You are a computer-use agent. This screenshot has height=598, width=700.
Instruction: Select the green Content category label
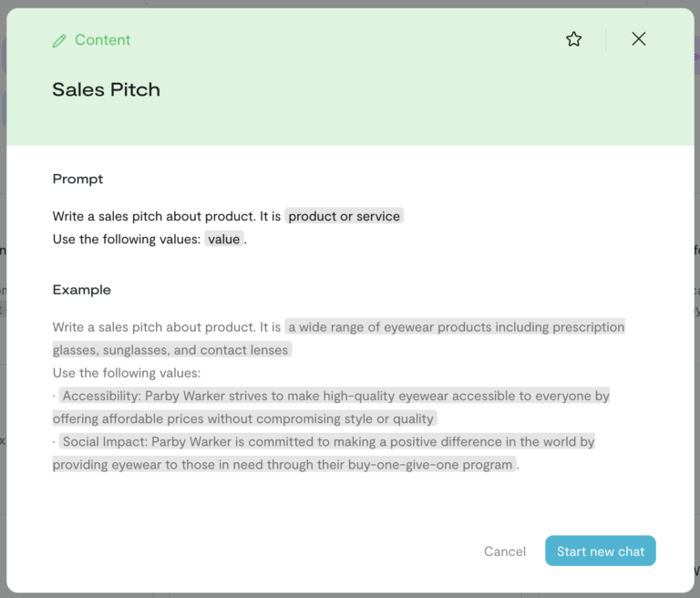pos(102,40)
